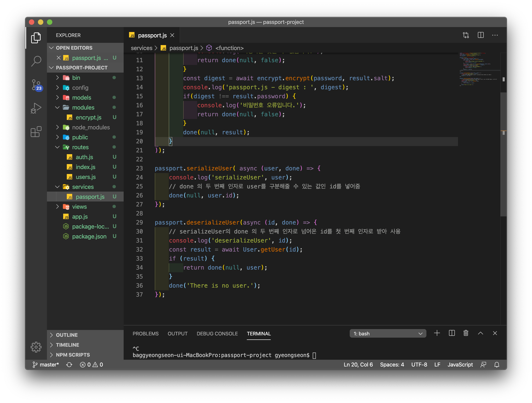This screenshot has height=403, width=532.
Task: Open the Run and Debug view
Action: tap(36, 108)
